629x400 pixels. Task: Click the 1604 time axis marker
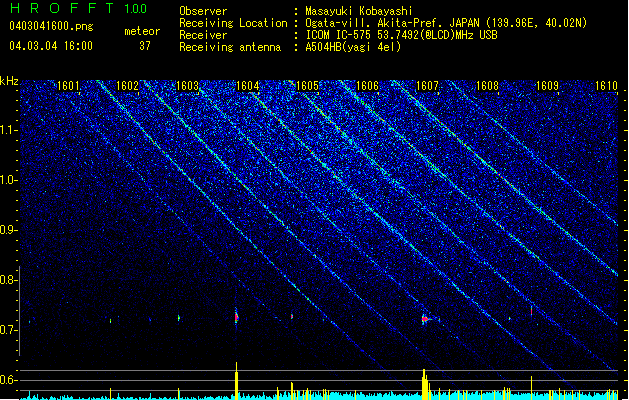(248, 86)
